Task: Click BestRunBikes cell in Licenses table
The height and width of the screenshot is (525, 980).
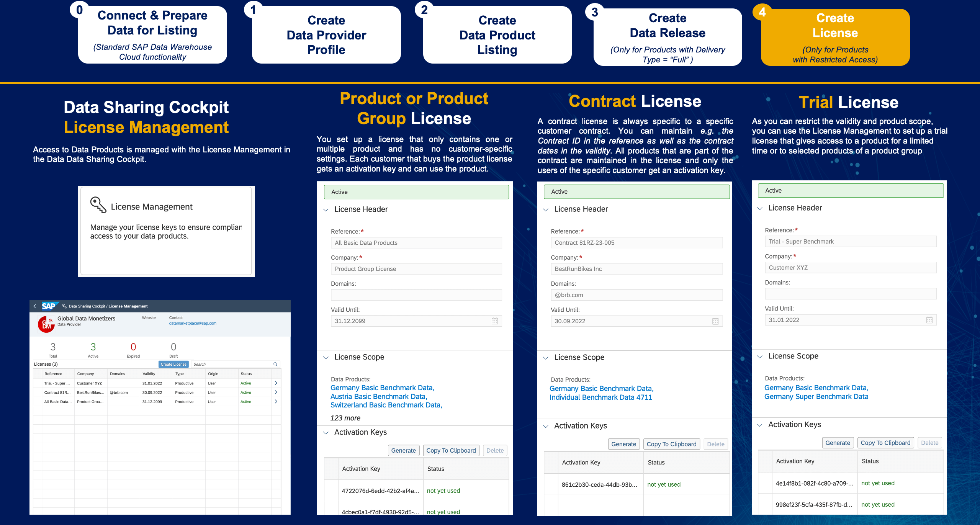Action: [90, 393]
